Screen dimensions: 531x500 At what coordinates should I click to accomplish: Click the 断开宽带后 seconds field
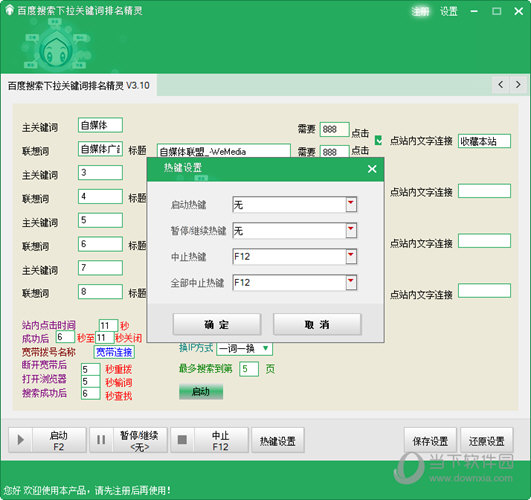coord(90,369)
